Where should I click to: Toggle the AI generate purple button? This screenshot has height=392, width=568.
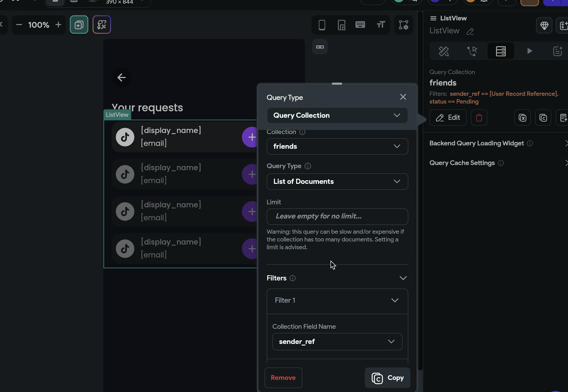[102, 25]
